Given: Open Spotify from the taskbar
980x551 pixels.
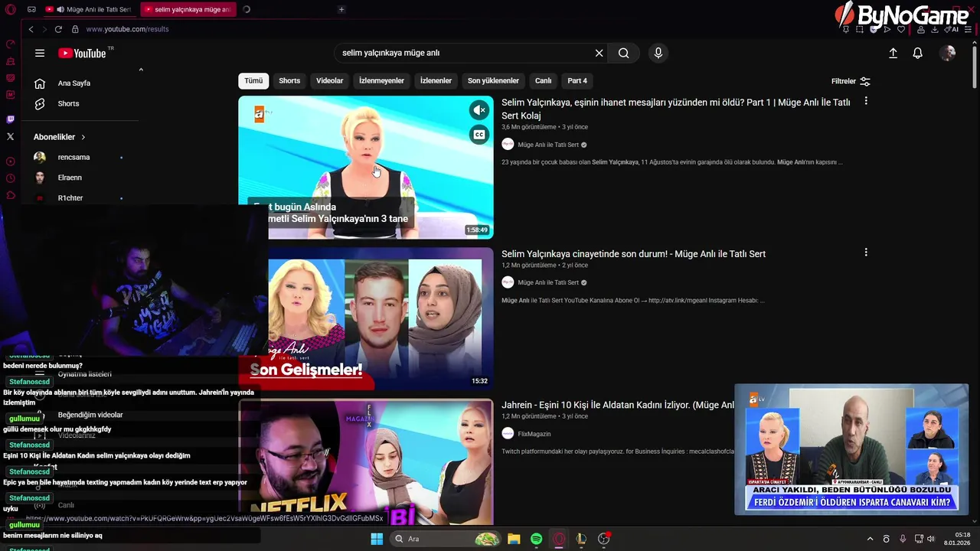Looking at the screenshot, I should (536, 539).
